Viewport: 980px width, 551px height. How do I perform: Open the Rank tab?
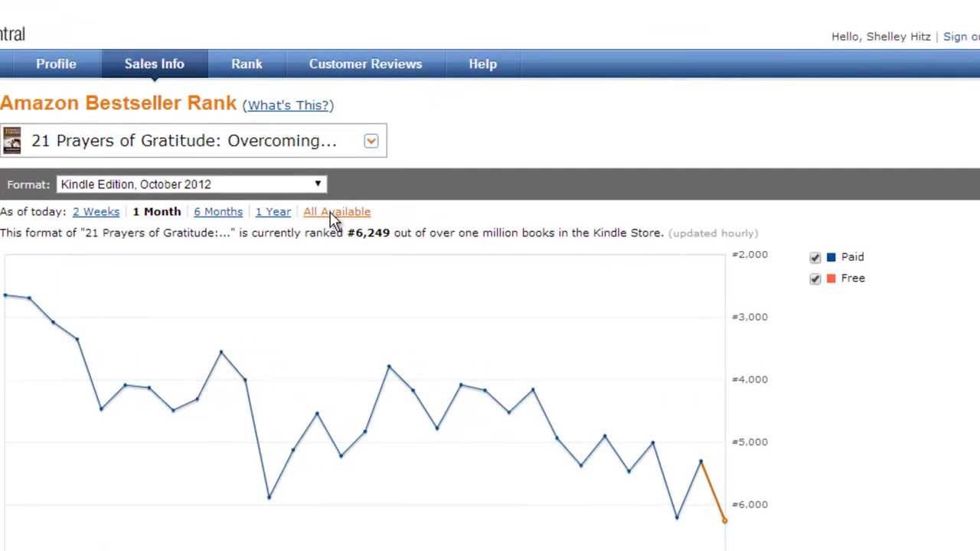tap(247, 64)
